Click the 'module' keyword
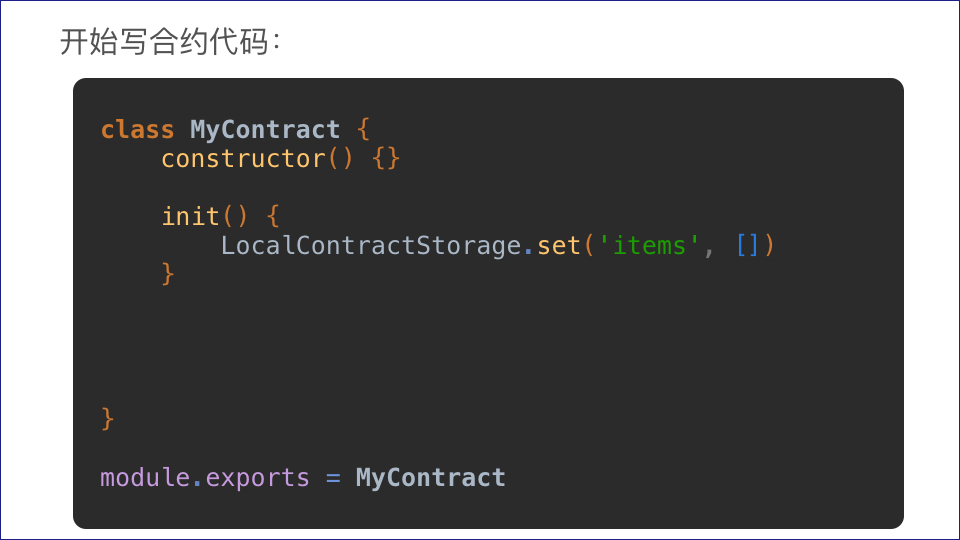This screenshot has height=540, width=960. point(145,477)
